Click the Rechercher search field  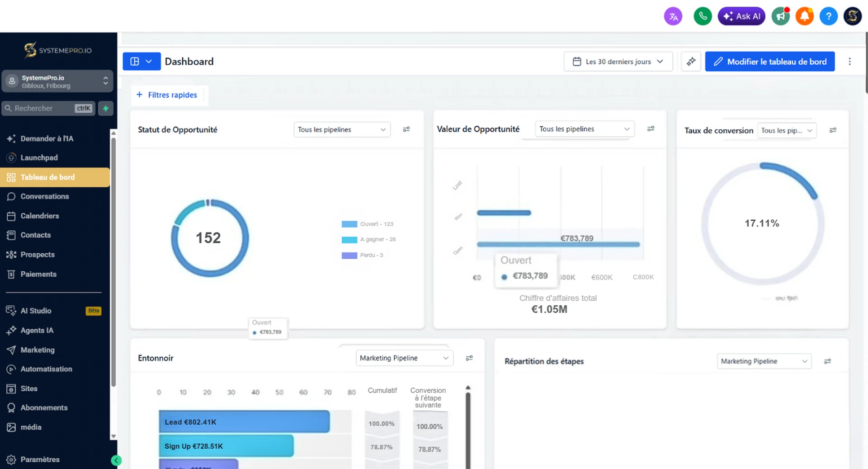(48, 109)
